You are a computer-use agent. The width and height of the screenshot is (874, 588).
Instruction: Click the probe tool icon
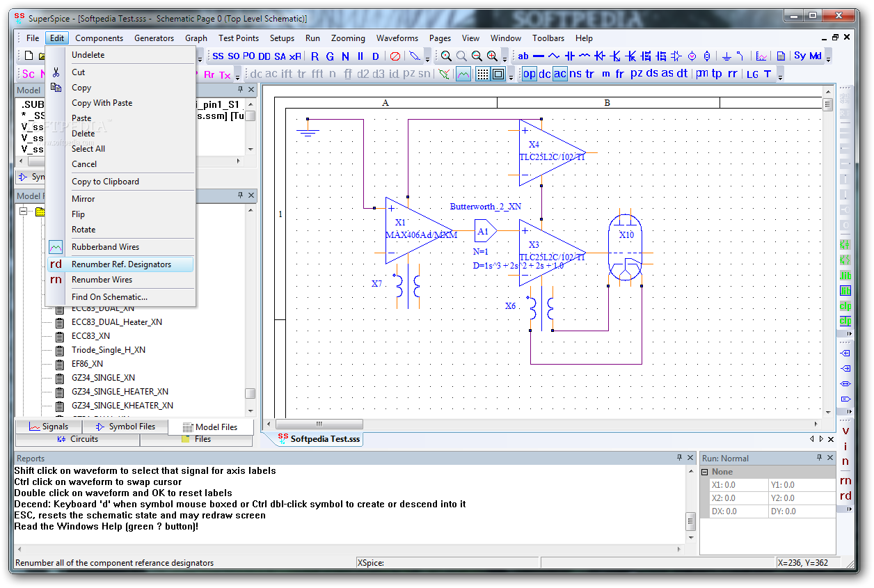click(415, 56)
